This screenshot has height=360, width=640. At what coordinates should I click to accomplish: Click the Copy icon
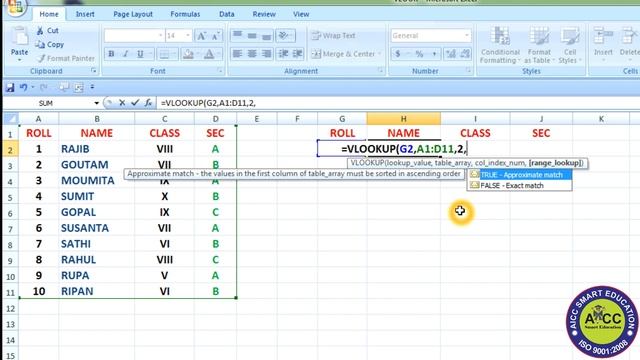click(40, 44)
